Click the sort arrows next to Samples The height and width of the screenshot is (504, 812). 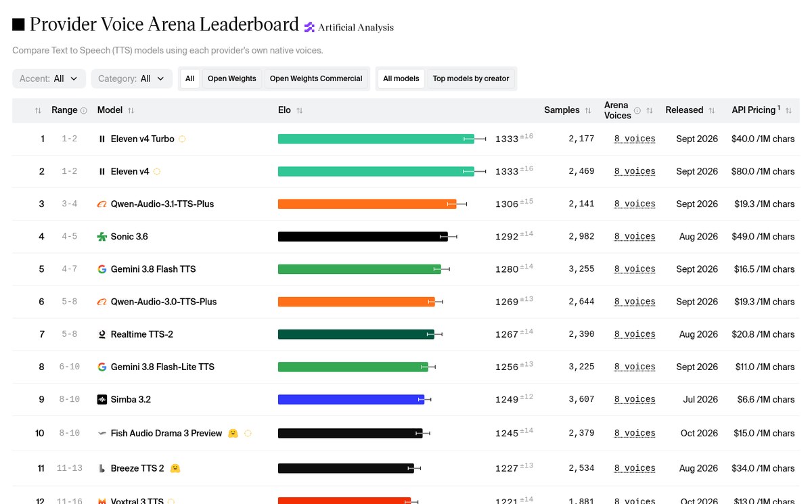tap(589, 110)
